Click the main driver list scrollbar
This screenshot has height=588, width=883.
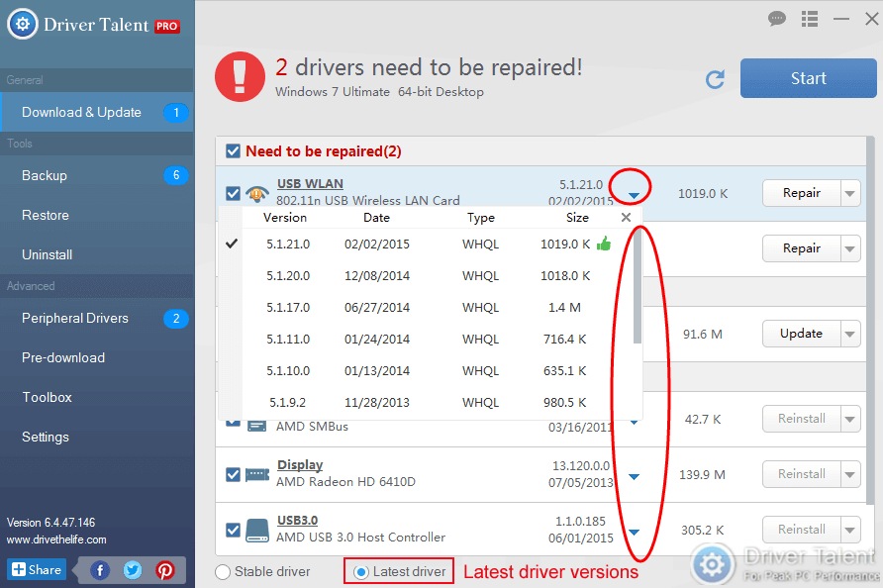(870, 321)
